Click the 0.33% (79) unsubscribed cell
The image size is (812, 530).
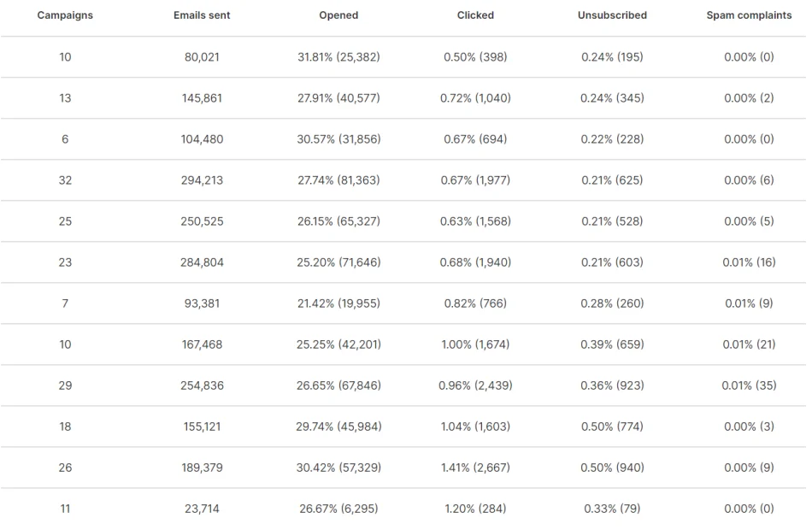[x=612, y=509]
